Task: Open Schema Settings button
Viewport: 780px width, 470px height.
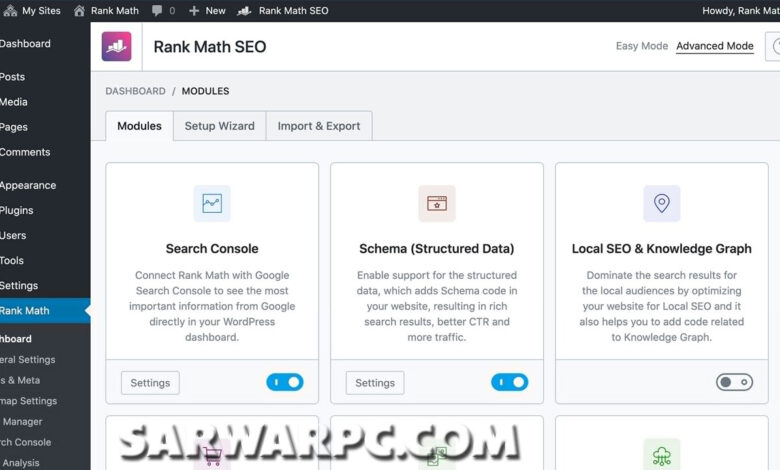Action: tap(375, 382)
